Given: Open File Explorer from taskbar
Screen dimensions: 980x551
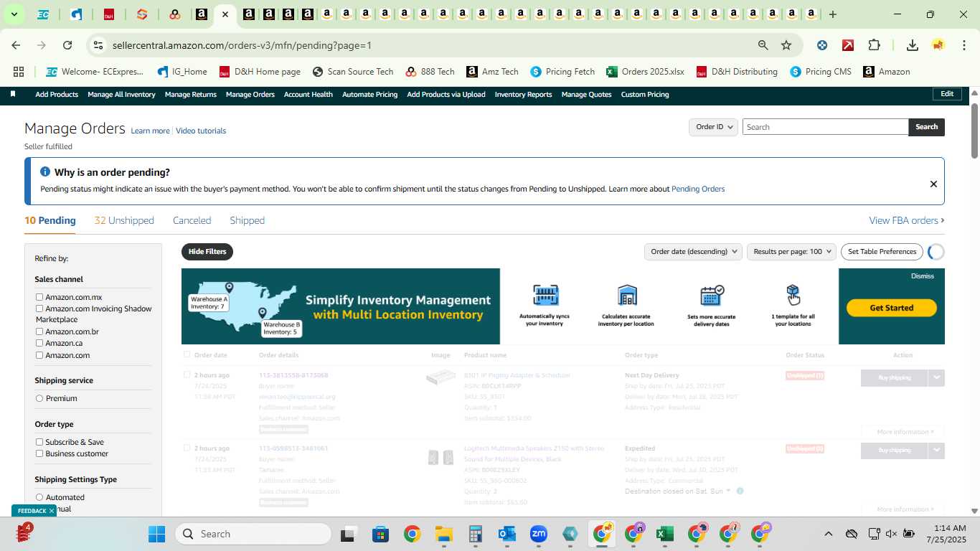Looking at the screenshot, I should point(443,534).
